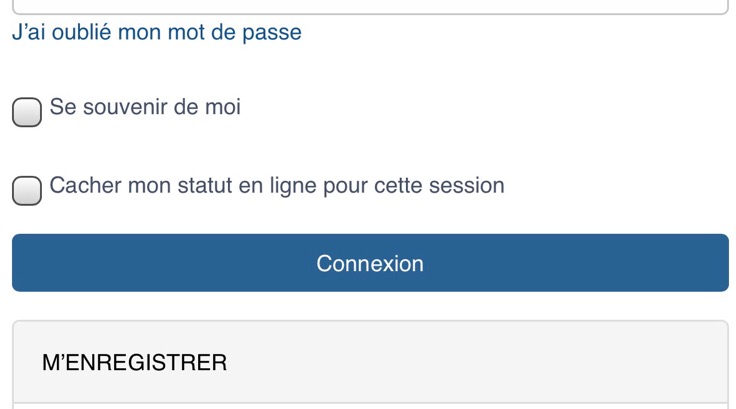Enable the "Se souvenir de moi" checkbox

point(27,112)
